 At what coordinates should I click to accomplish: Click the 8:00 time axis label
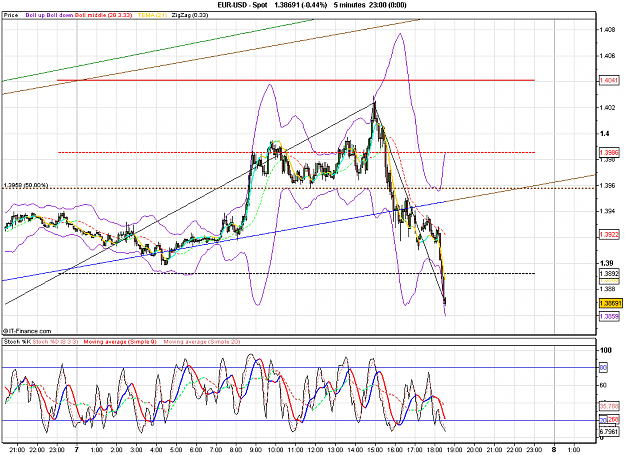coord(236,450)
